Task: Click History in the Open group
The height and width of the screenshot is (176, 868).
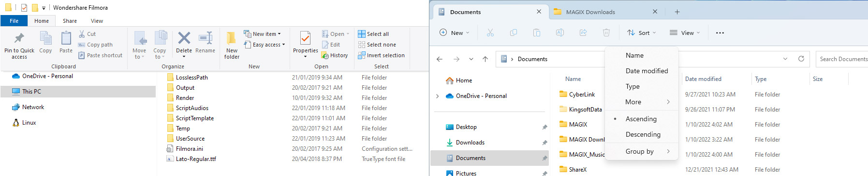Action: (x=335, y=55)
